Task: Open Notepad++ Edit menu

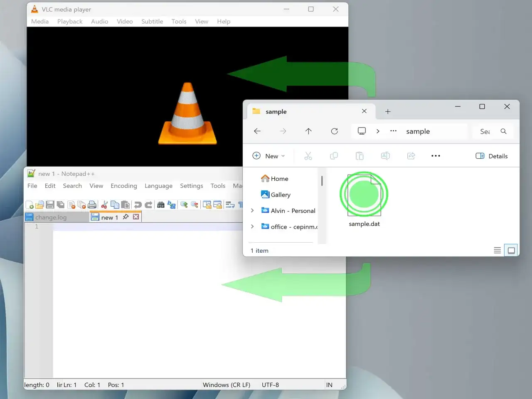Action: [50, 186]
